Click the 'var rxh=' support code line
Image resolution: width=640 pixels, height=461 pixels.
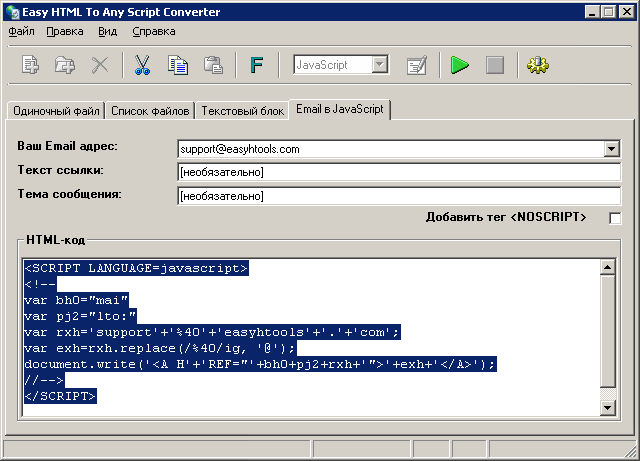click(212, 332)
